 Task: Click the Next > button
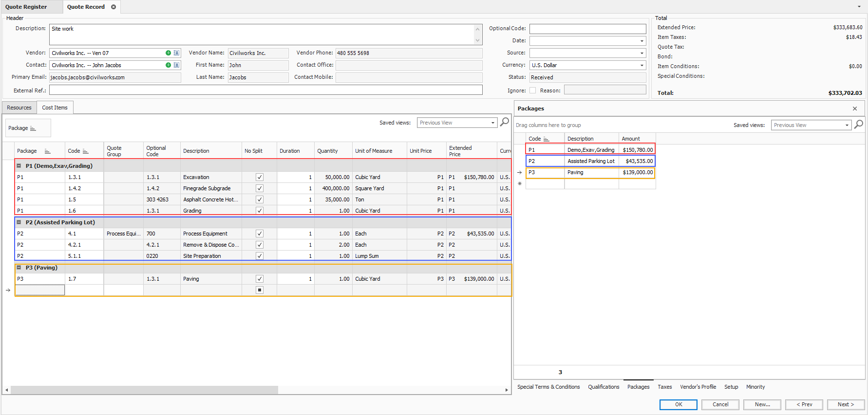point(845,404)
